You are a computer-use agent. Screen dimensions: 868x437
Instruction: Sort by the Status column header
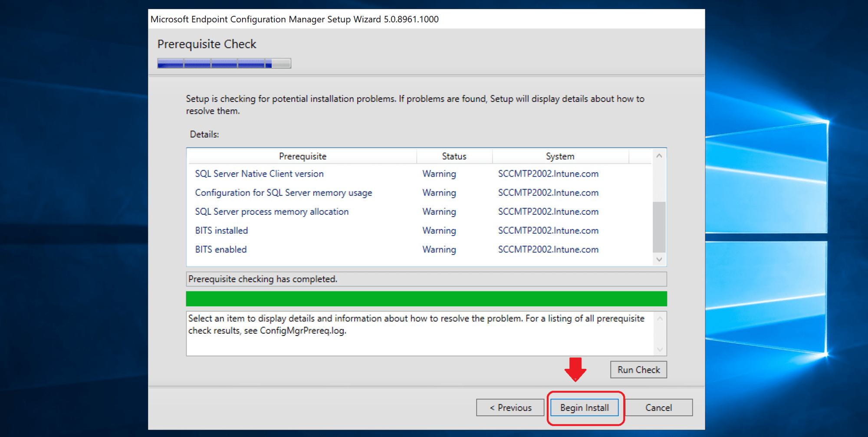454,156
